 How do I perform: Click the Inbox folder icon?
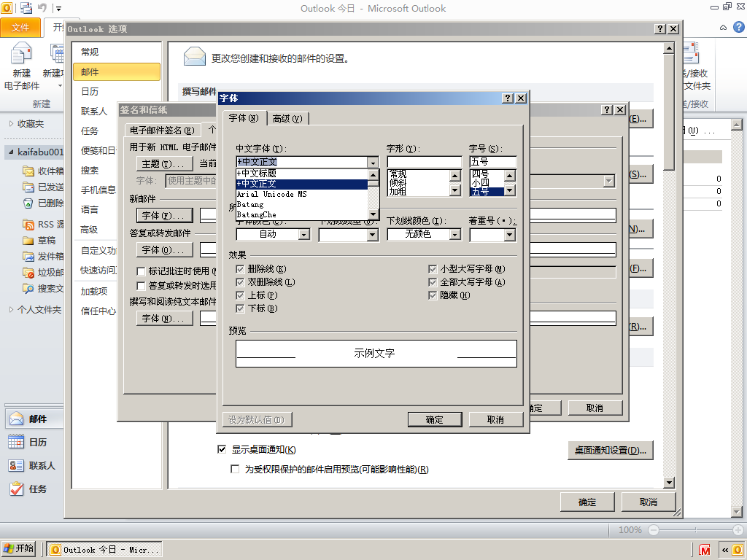(x=28, y=171)
